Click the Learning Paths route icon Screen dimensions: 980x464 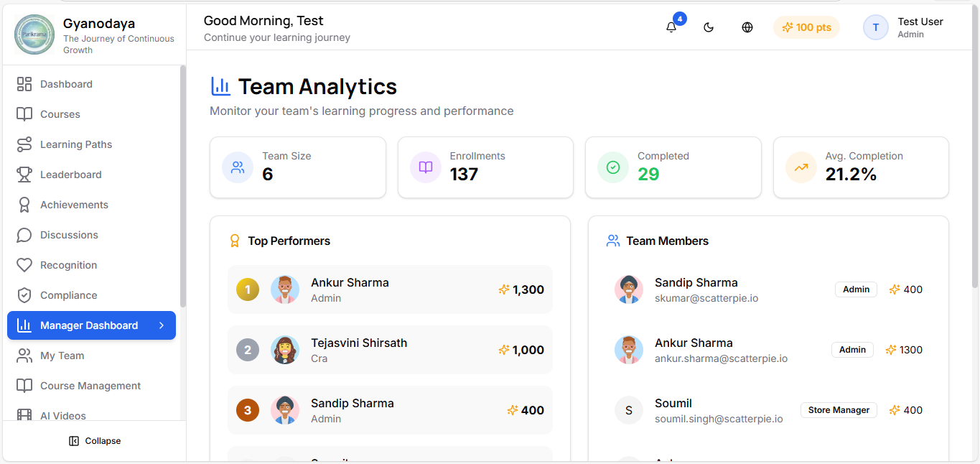pos(24,144)
